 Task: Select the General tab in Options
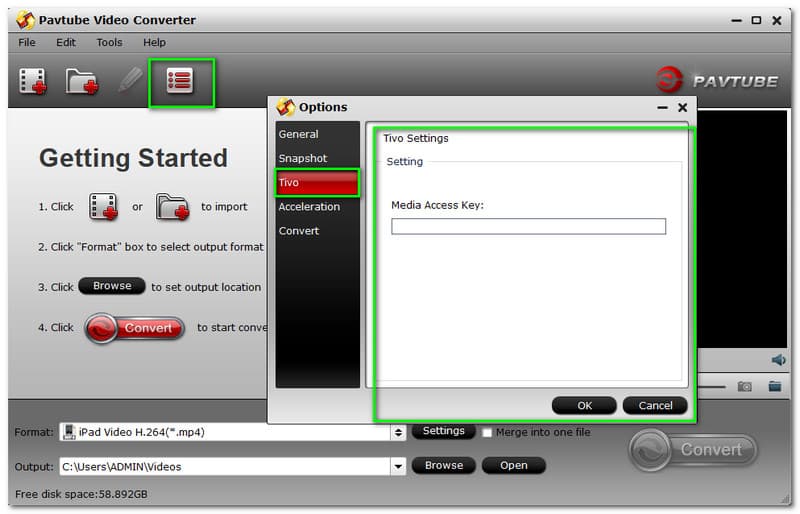[317, 134]
